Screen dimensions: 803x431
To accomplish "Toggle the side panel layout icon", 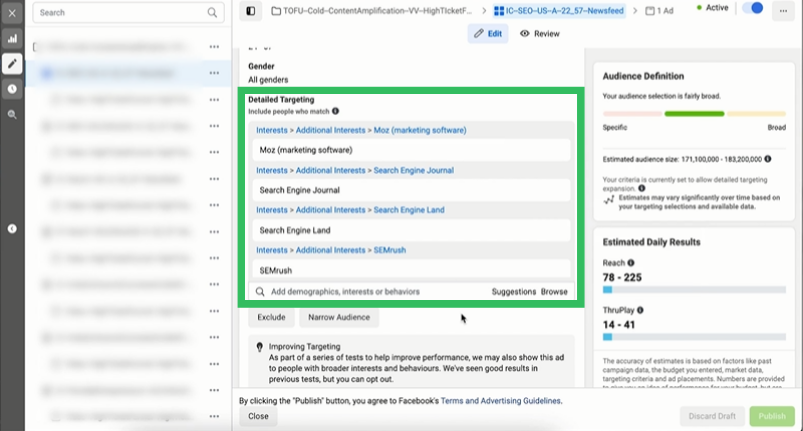I will point(250,11).
